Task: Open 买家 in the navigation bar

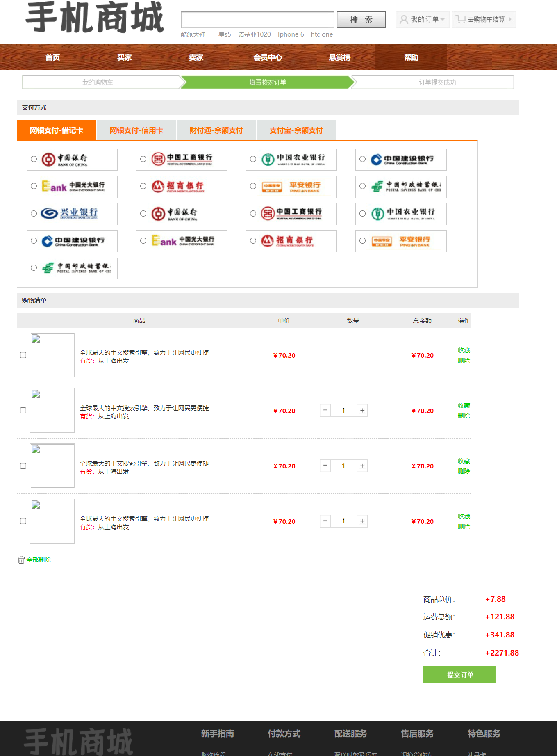Action: (124, 57)
